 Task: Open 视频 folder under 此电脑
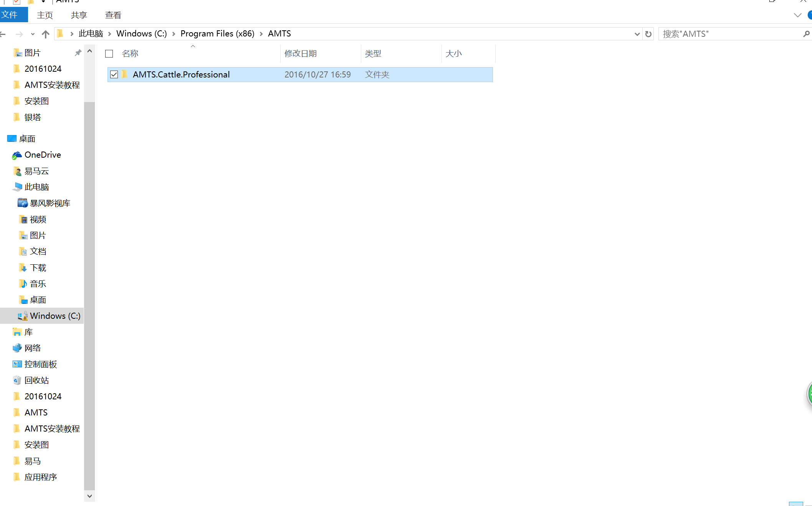[38, 219]
